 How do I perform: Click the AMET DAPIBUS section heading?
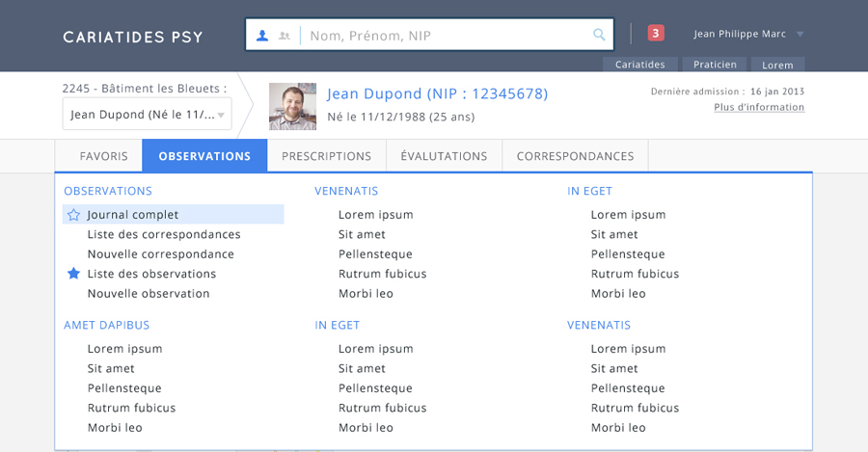click(107, 325)
